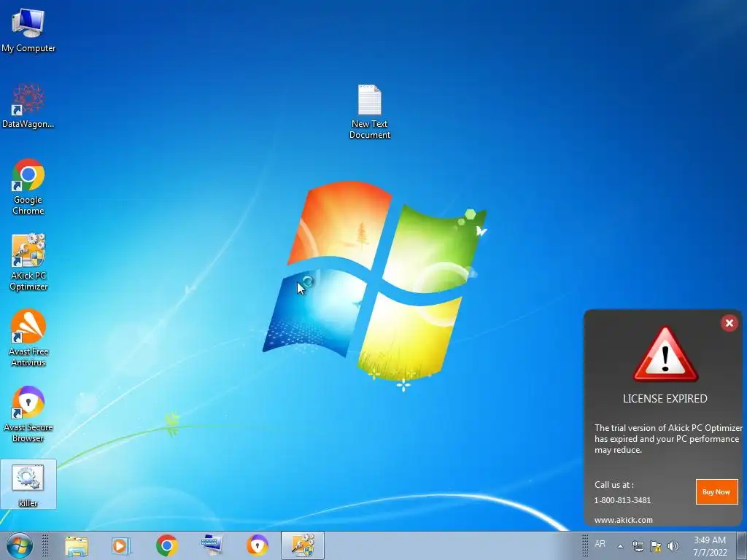Open the keyboard and monitor taskbar icon
Viewport: 747px width, 560px height.
coord(212,545)
